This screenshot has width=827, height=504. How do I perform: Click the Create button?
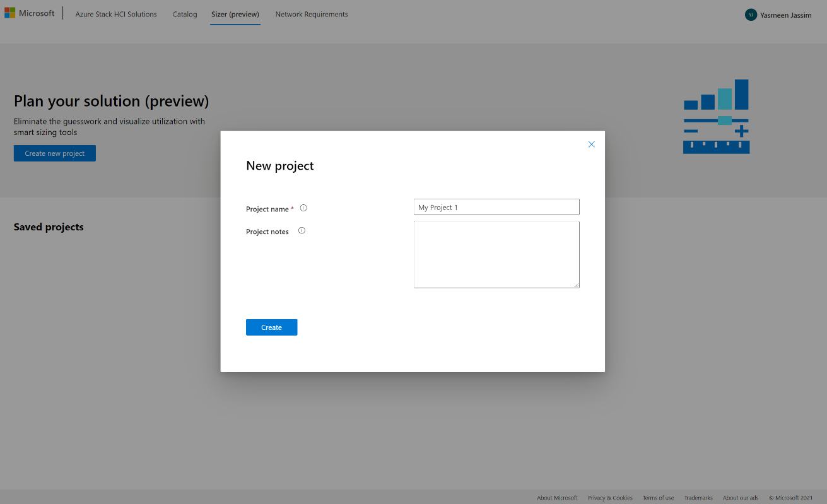point(271,327)
